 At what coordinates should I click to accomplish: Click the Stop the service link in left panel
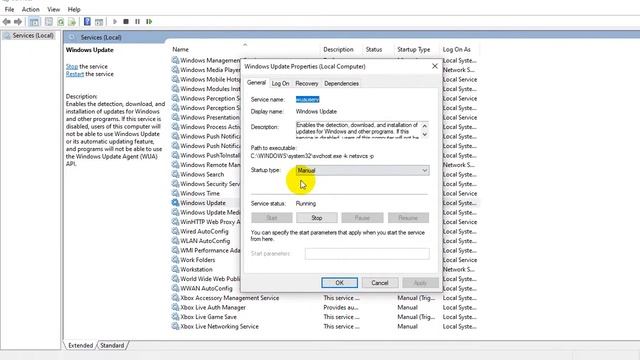[72, 66]
